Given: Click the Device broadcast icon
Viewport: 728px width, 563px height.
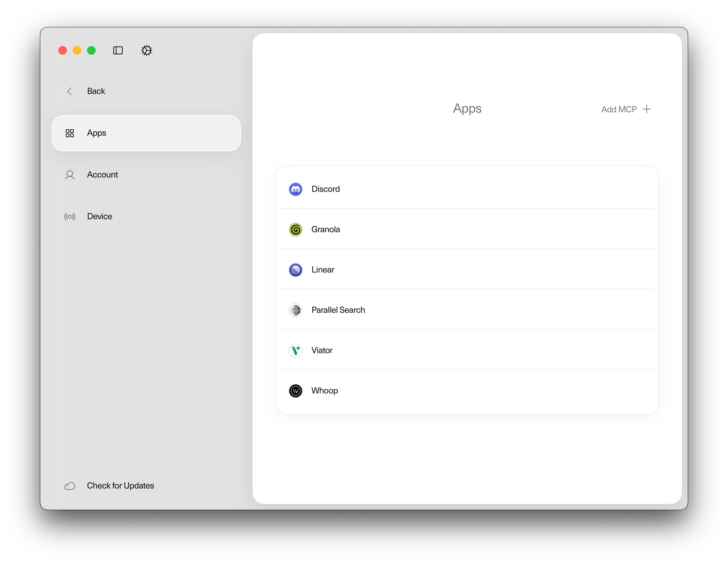Looking at the screenshot, I should (70, 217).
